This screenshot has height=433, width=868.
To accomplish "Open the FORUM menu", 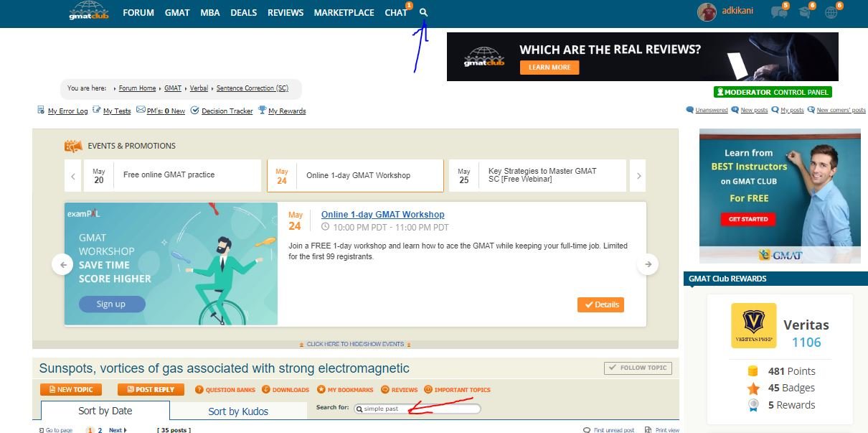I will (x=138, y=12).
